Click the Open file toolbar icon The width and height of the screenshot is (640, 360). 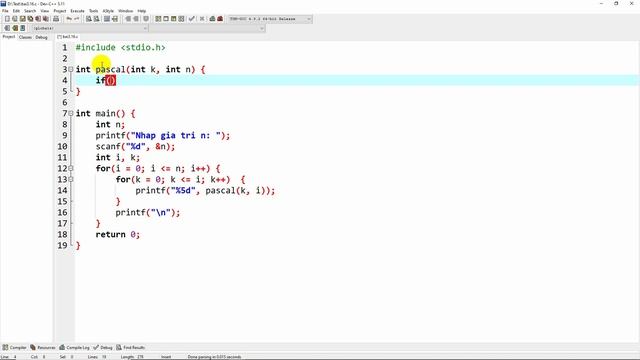(15, 19)
